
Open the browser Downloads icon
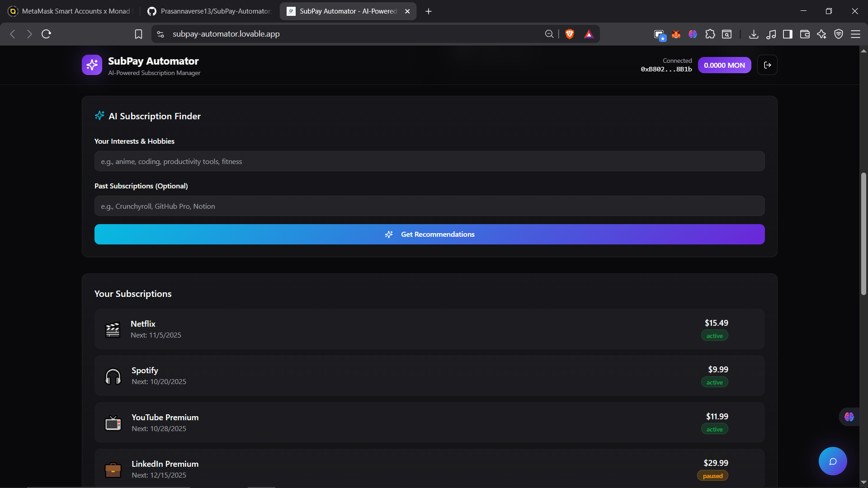tap(754, 34)
